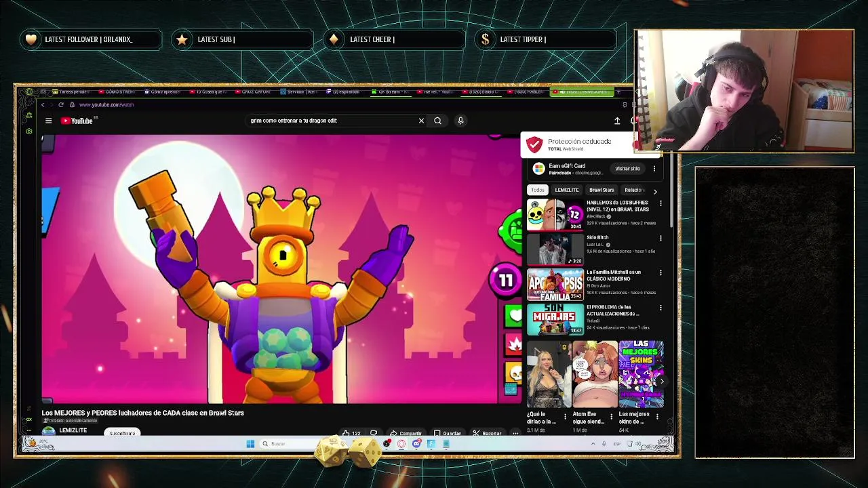
Task: Dislike the video with thumbs down
Action: (x=374, y=433)
